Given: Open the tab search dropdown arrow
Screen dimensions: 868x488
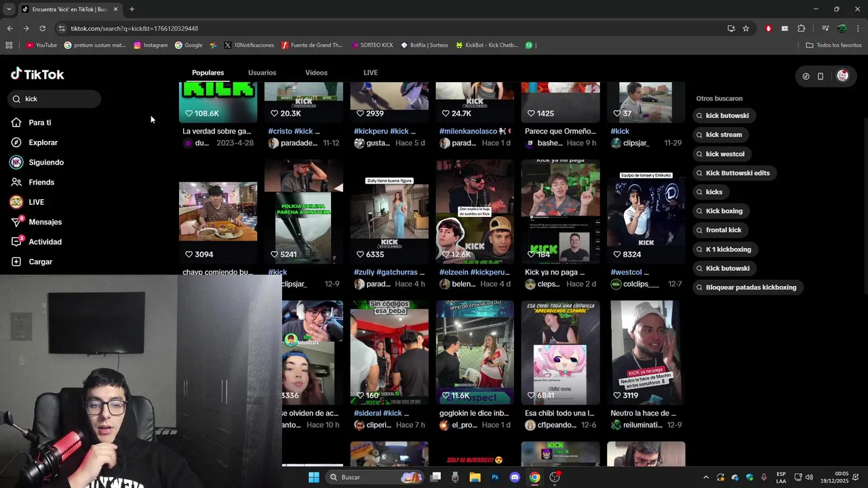Looking at the screenshot, I should point(9,9).
